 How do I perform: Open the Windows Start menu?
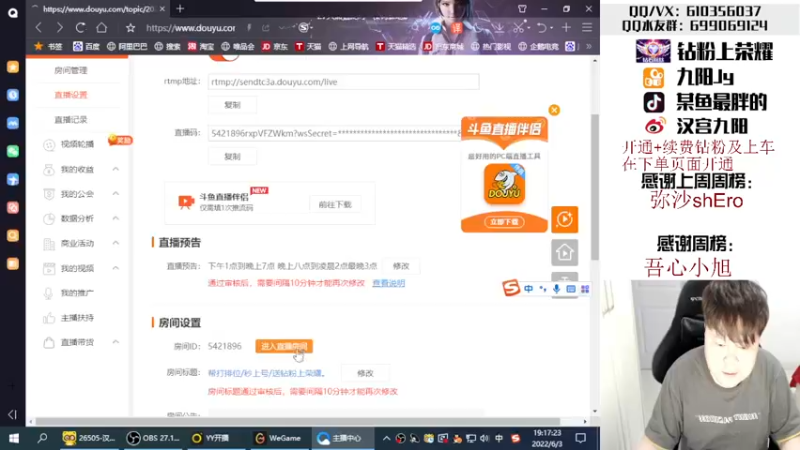click(x=14, y=438)
